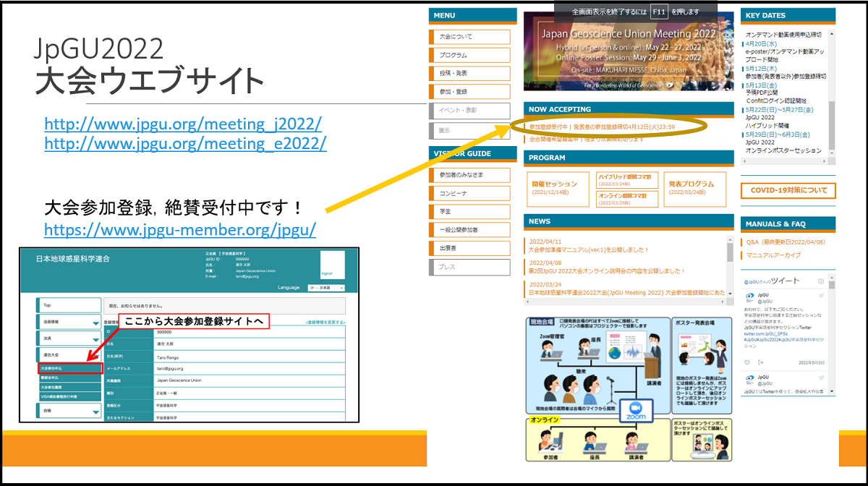Open 懇親会申込 in the member sidebar
This screenshot has width=868, height=486.
click(x=69, y=378)
